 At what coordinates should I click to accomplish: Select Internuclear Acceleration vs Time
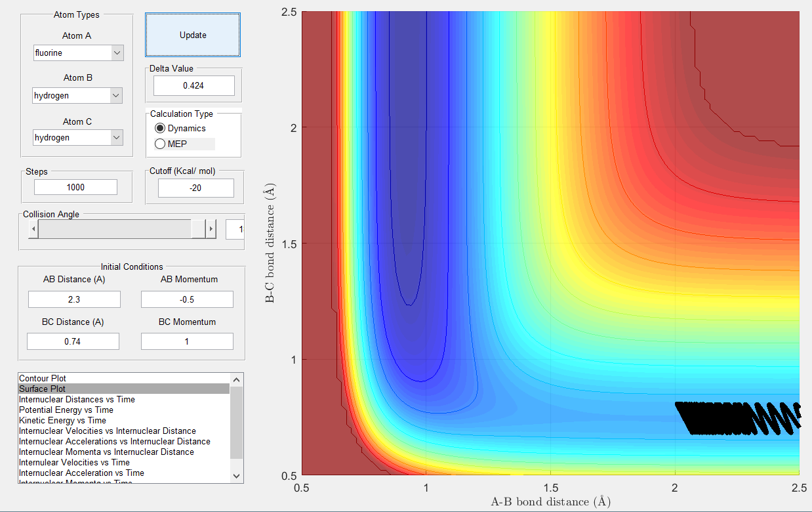click(x=124, y=473)
